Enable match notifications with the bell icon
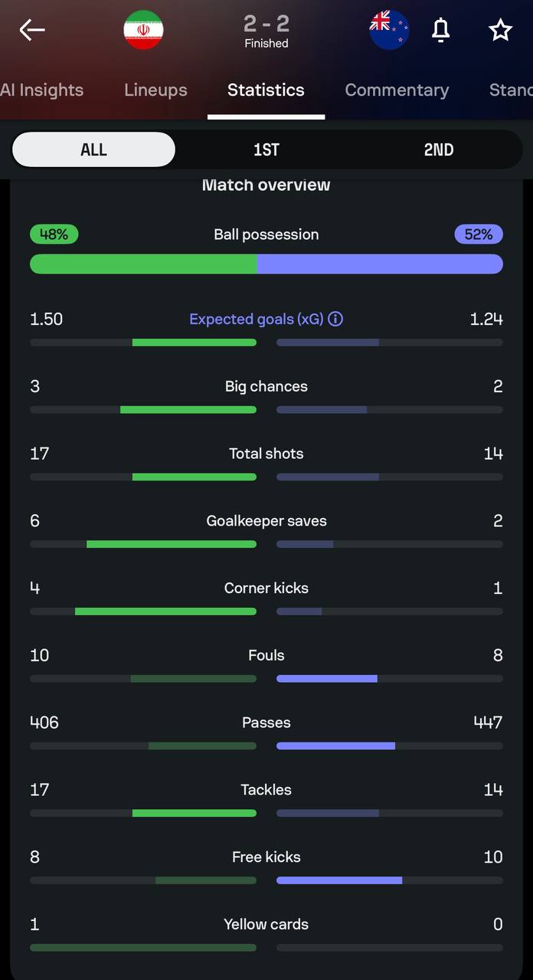Viewport: 533px width, 980px height. tap(440, 30)
